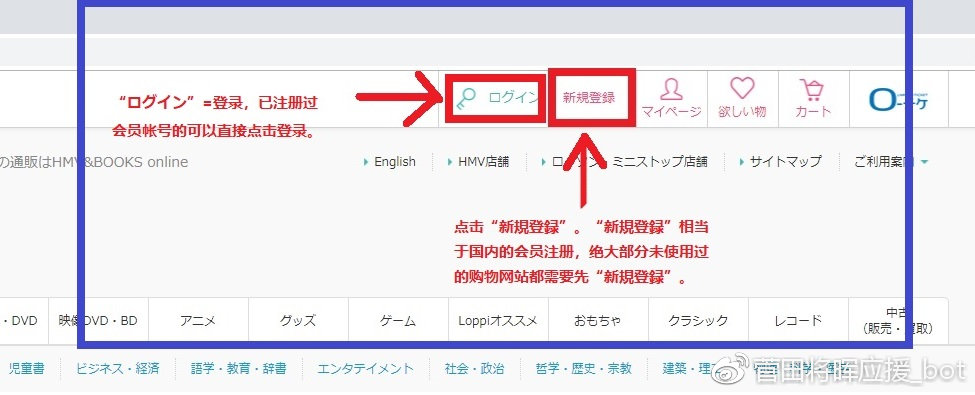Go to ビジネス・経済 book genre
This screenshot has height=395, width=975.
[118, 368]
